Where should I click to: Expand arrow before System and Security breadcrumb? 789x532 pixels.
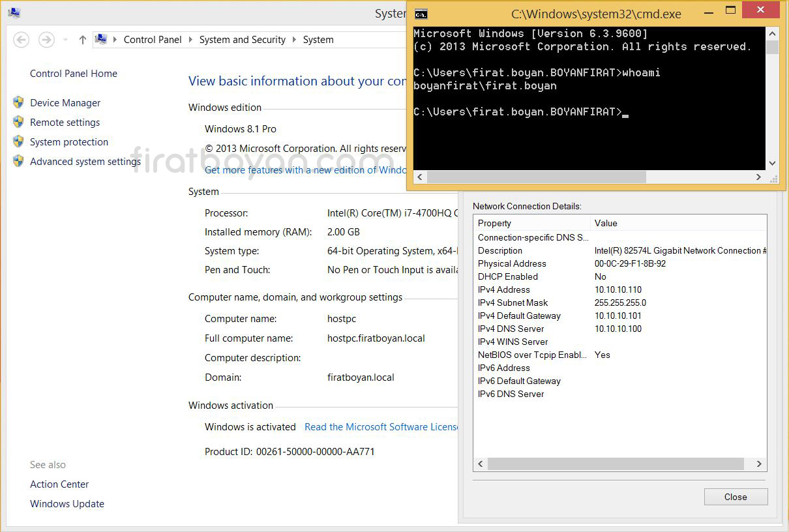tap(191, 40)
